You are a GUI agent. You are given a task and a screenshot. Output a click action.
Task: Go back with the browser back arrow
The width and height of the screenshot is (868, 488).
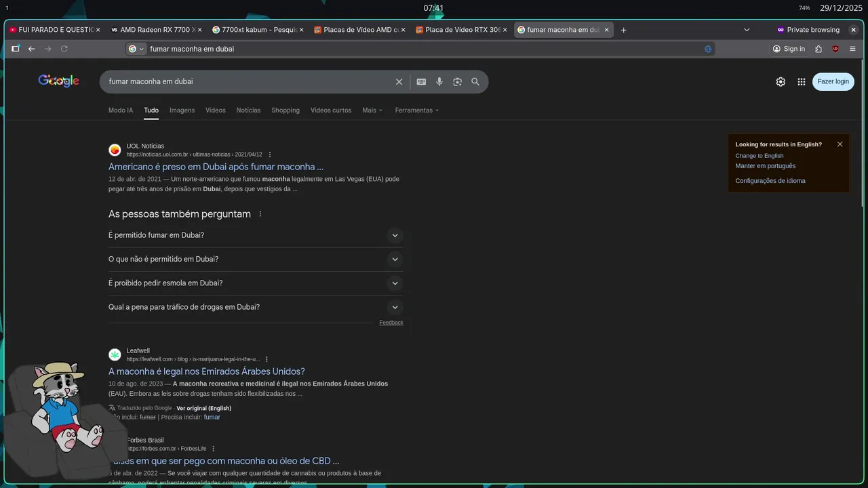[31, 49]
